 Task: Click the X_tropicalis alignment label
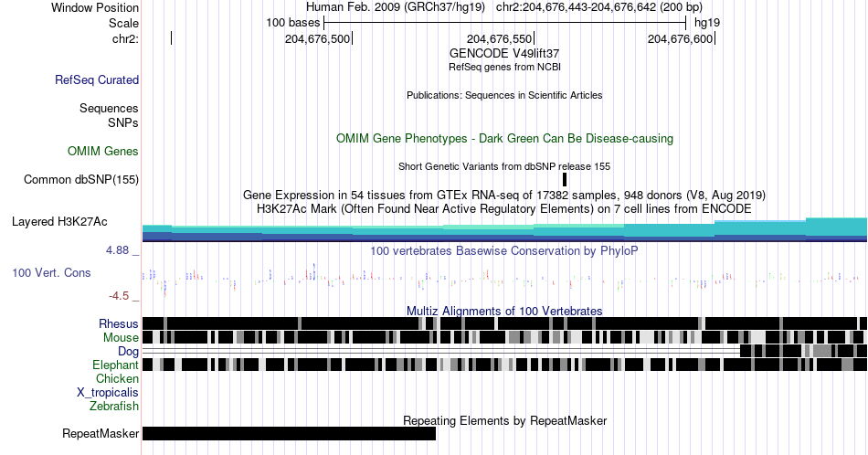click(108, 393)
